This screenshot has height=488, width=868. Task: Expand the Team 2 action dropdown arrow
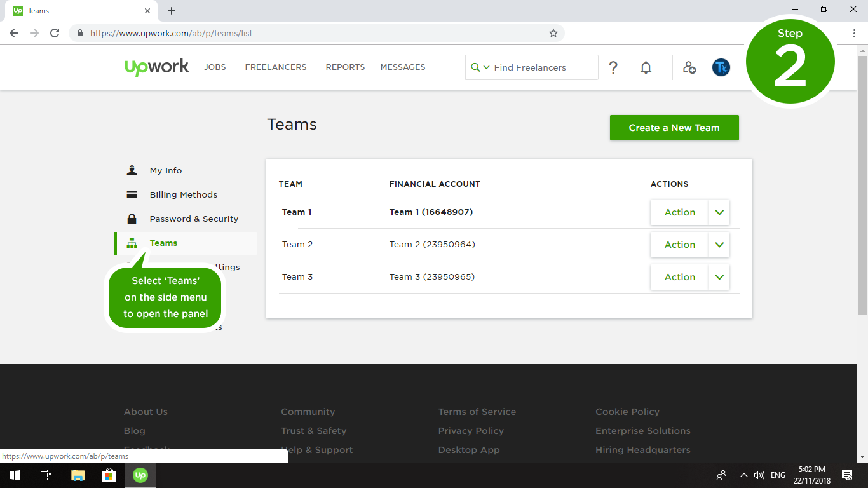tap(719, 245)
